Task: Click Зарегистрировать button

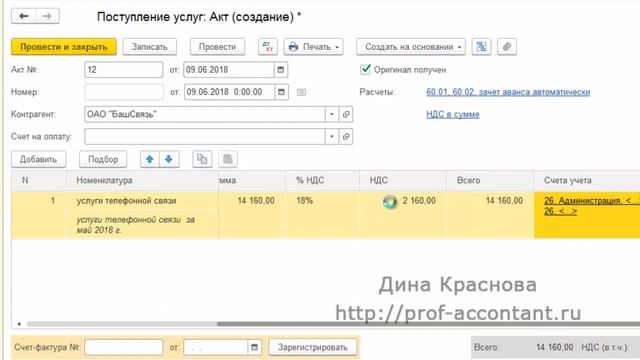Action: click(312, 347)
